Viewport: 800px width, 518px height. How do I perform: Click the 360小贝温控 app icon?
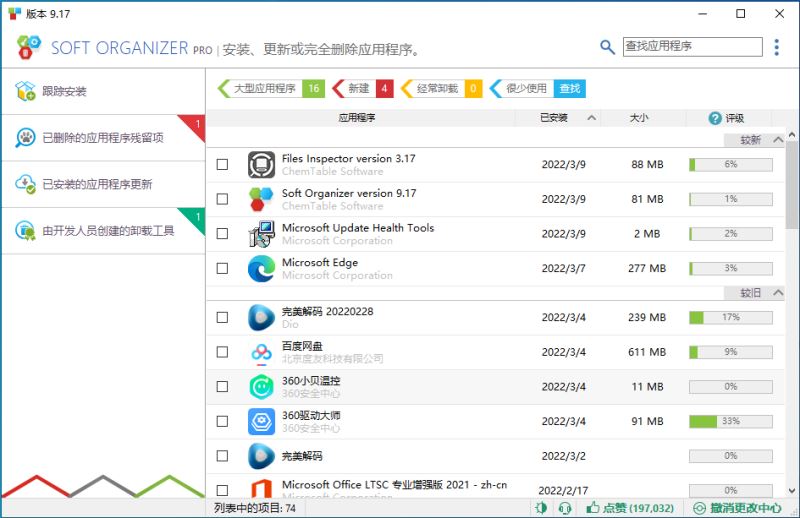point(261,387)
